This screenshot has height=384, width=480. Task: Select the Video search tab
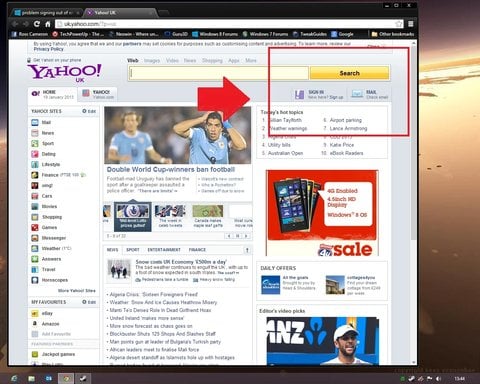[172, 60]
